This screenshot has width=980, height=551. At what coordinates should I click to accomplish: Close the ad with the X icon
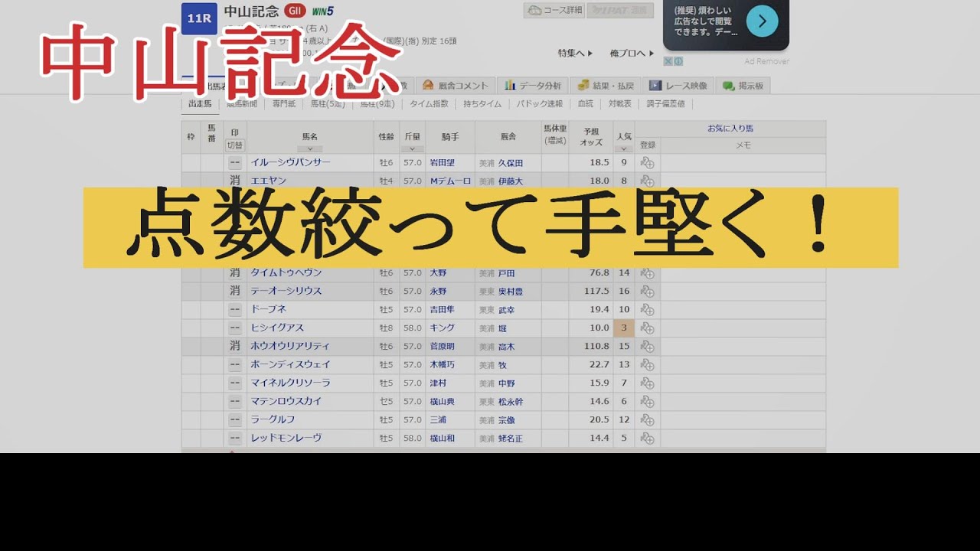[668, 61]
